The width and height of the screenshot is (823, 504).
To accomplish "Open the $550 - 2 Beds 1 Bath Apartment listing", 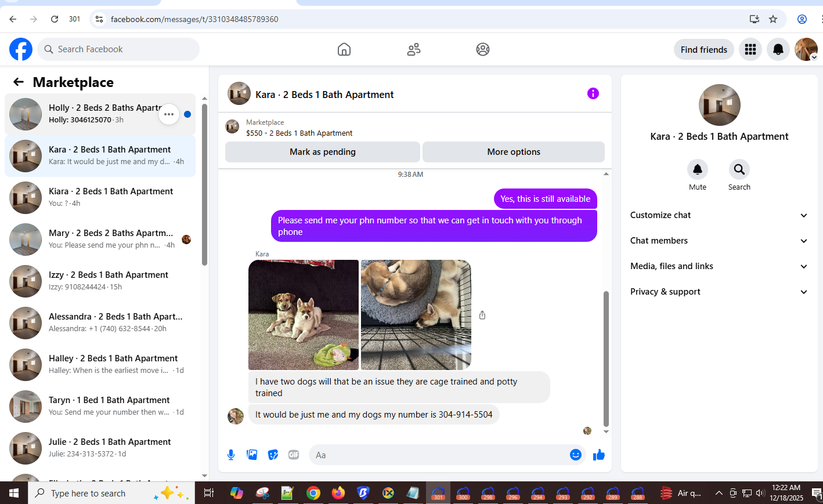I will 299,133.
